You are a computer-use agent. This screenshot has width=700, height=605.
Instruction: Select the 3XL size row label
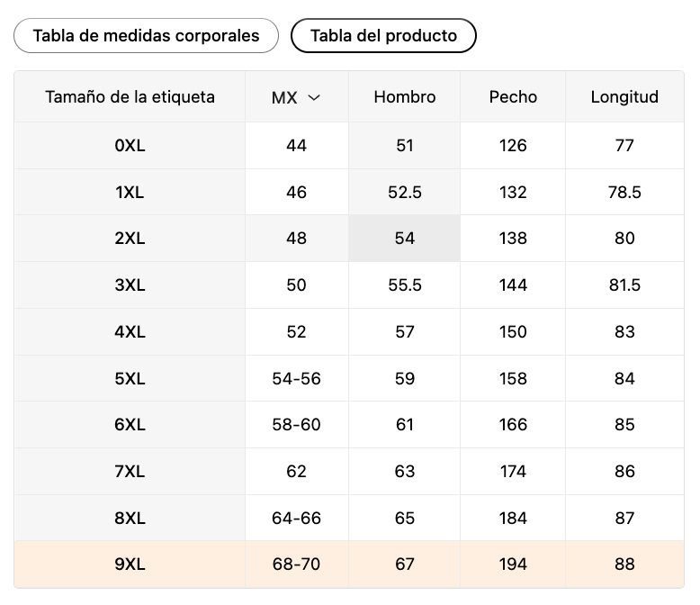click(130, 285)
